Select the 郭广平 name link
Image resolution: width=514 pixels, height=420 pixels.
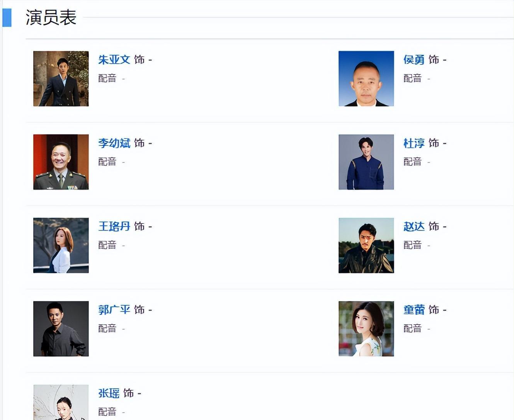pos(114,310)
